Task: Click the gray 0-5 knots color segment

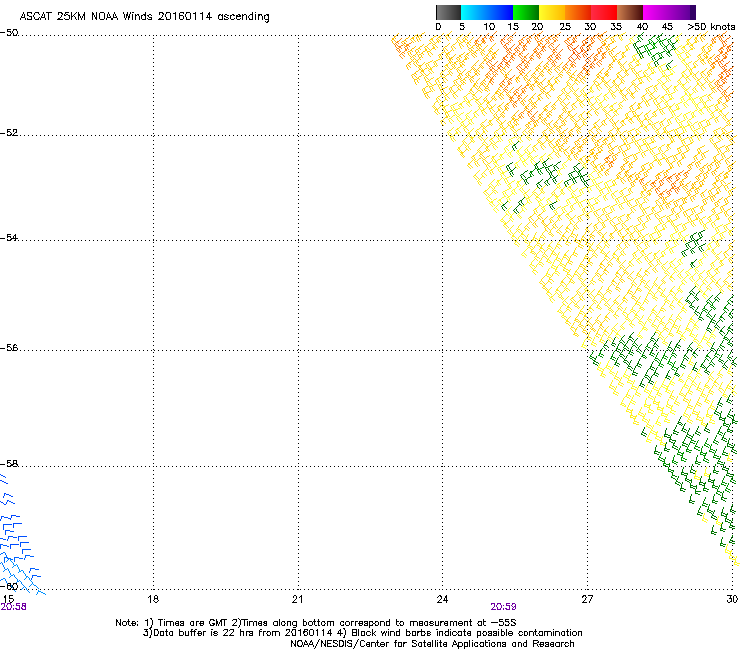Action: pyautogui.click(x=448, y=12)
